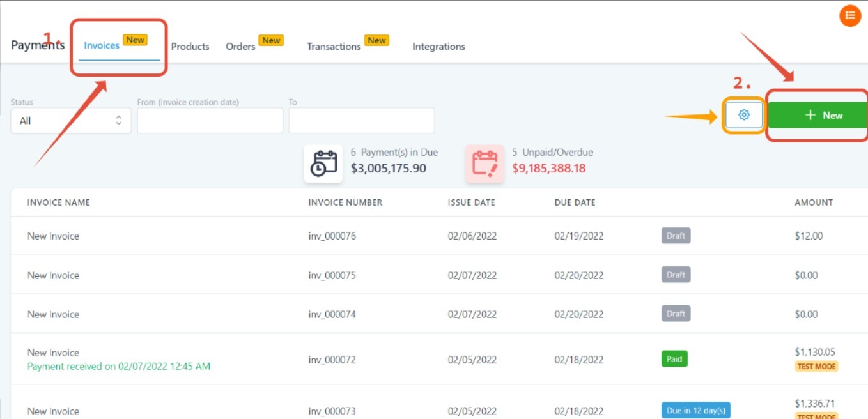The width and height of the screenshot is (868, 419).
Task: Go to the Integrations tab
Action: coord(438,47)
